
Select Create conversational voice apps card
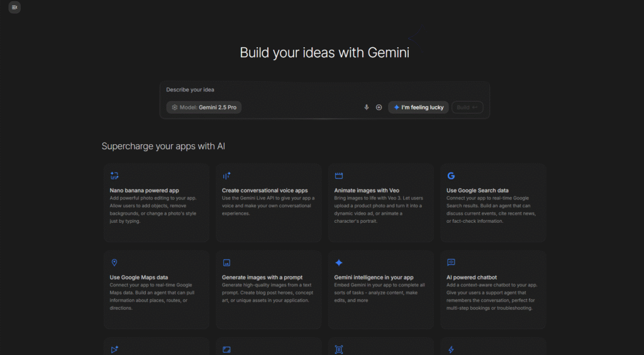[269, 203]
